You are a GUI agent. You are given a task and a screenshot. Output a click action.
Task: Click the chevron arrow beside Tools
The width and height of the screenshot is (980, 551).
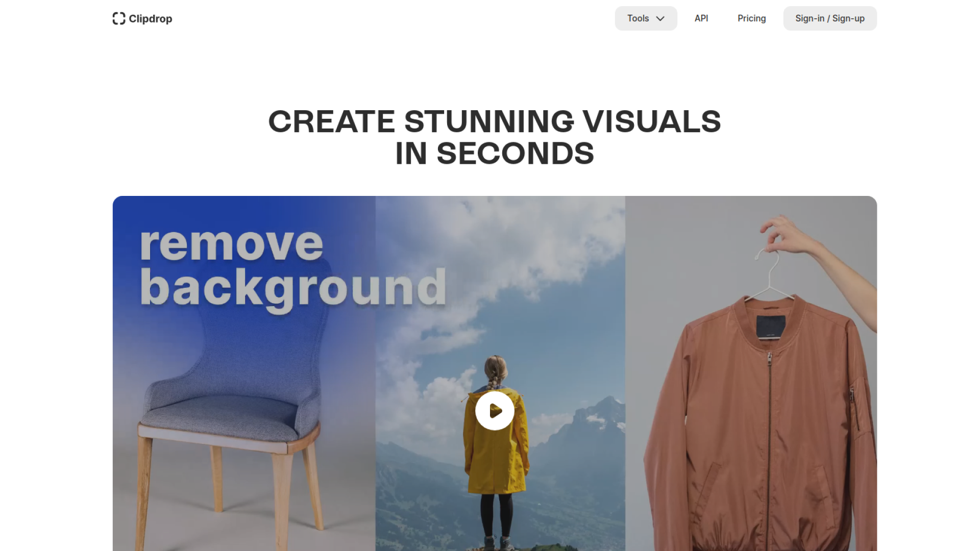pyautogui.click(x=660, y=19)
